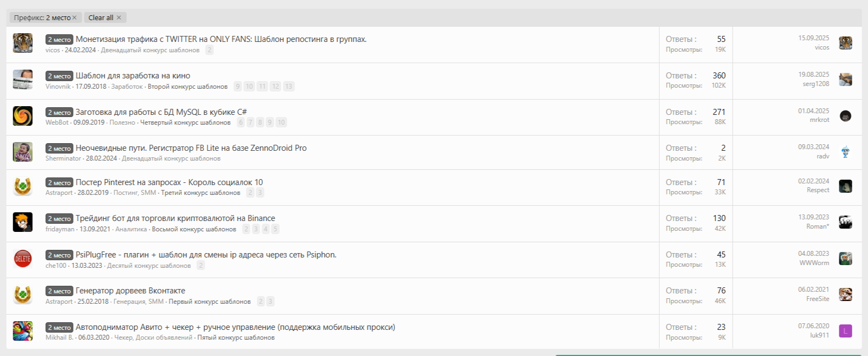
Task: Click luk911's purple letter avatar
Action: [845, 331]
